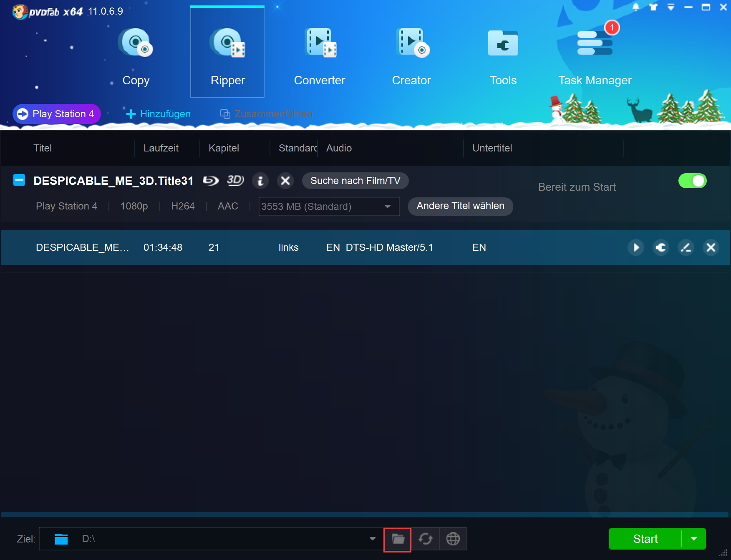
Task: Click the shirt skin icon in title bar
Action: point(653,7)
